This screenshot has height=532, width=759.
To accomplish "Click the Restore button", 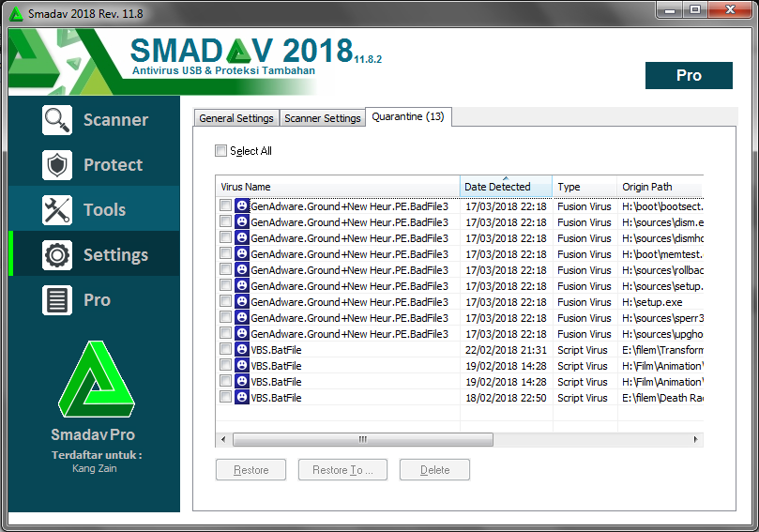I will [x=250, y=469].
